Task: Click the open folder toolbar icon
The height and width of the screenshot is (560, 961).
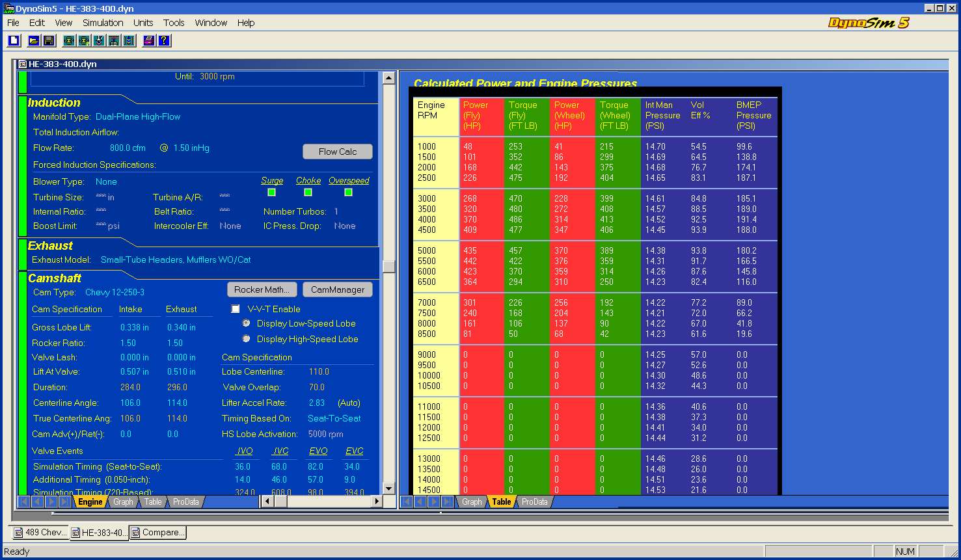Action: pos(33,40)
